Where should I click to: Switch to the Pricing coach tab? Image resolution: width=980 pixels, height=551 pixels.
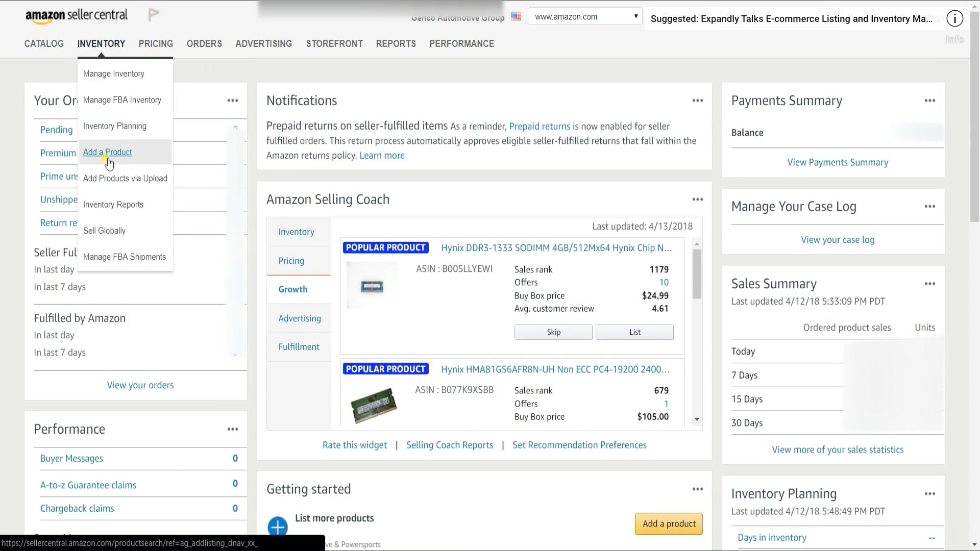tap(299, 261)
